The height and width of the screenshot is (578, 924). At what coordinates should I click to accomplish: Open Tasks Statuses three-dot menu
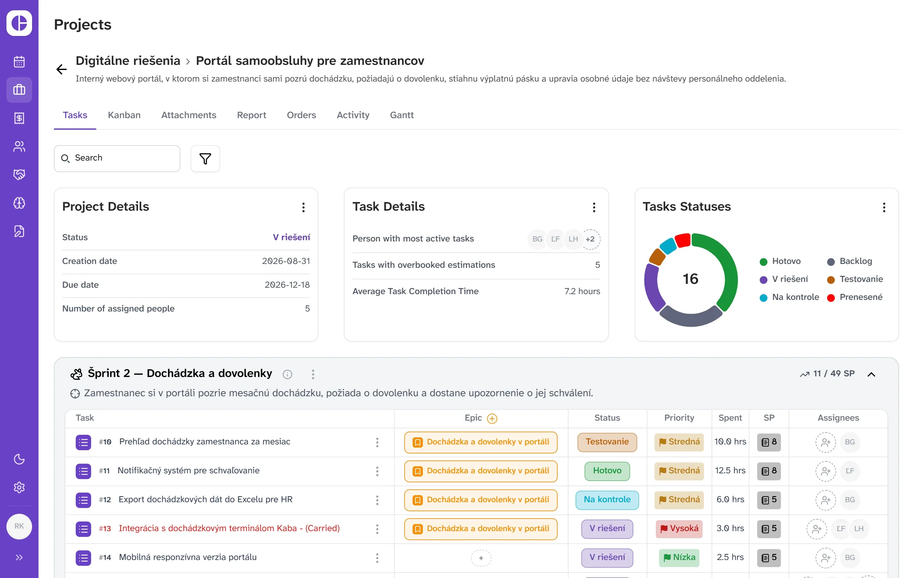click(x=884, y=207)
